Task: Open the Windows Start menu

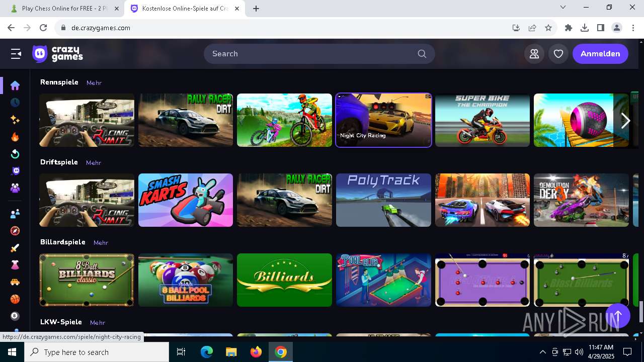Action: point(12,352)
